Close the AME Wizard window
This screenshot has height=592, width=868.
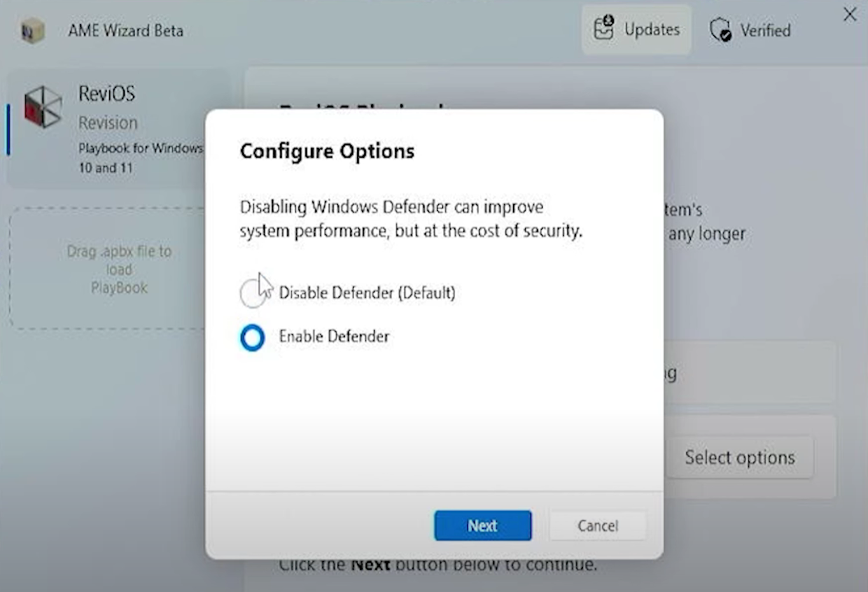(850, 15)
